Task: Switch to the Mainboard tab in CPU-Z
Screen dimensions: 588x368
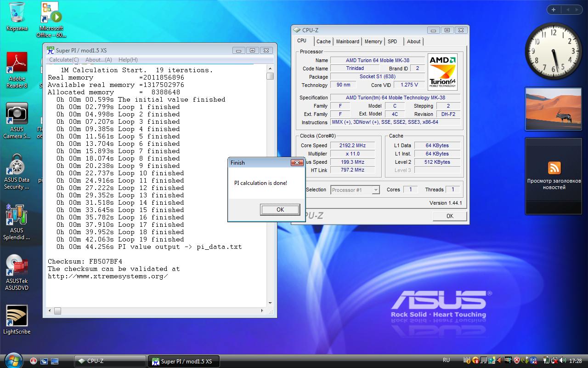Action: click(348, 41)
